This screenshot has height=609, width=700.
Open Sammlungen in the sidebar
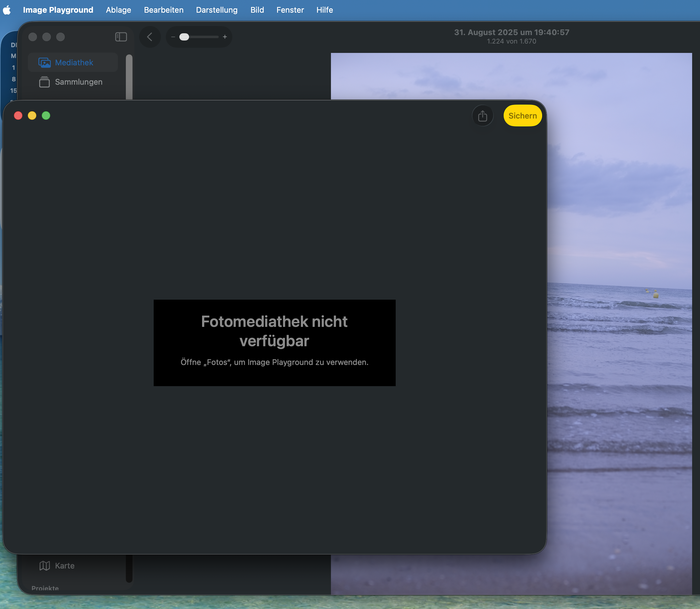78,82
